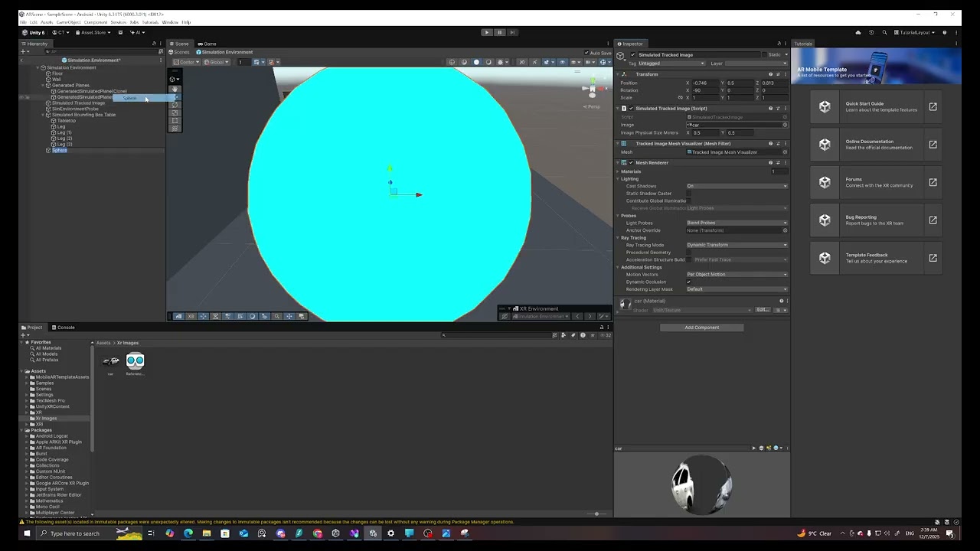Click the Scene orientation gizmo
This screenshot has height=551, width=980.
click(592, 89)
